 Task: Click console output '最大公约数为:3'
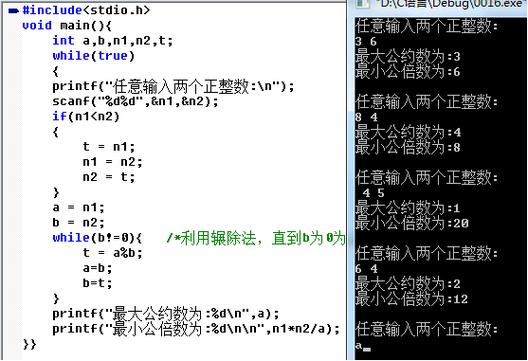click(408, 57)
